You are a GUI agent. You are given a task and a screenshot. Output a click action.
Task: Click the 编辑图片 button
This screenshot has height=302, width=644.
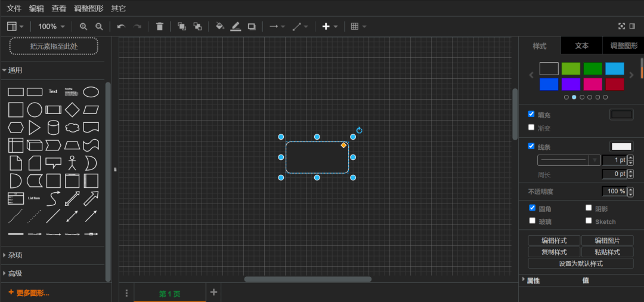pyautogui.click(x=607, y=241)
